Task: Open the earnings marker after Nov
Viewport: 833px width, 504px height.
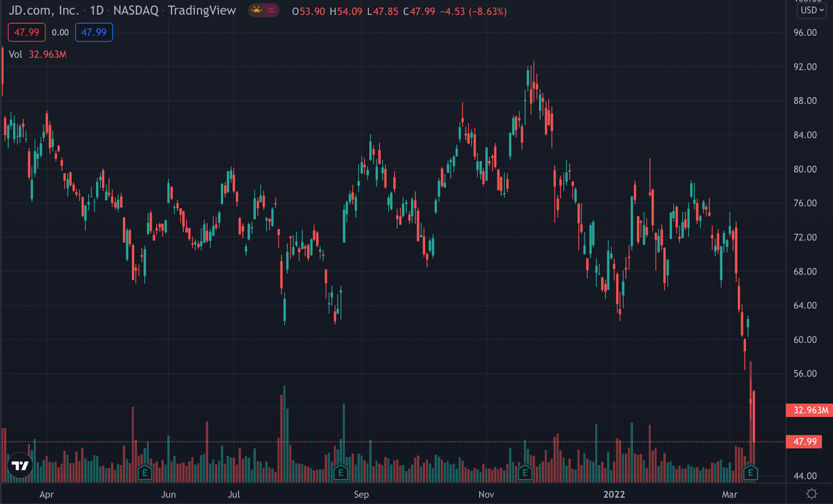Action: coord(525,473)
